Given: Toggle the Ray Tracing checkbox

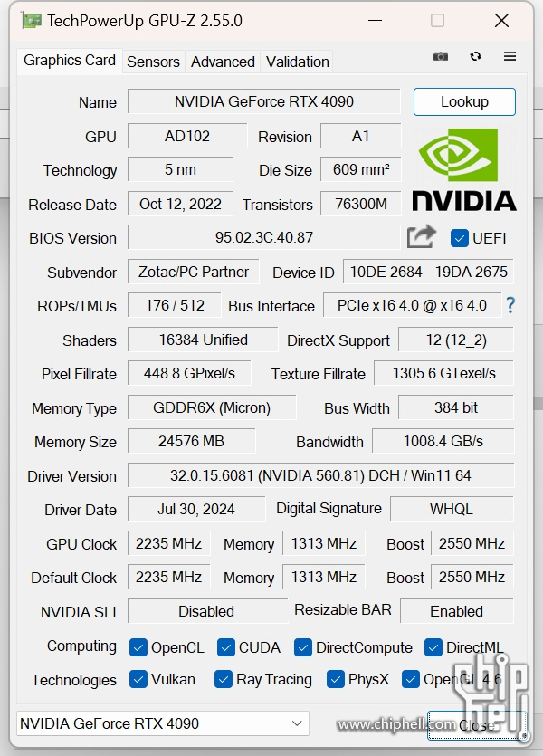Looking at the screenshot, I should [x=223, y=679].
